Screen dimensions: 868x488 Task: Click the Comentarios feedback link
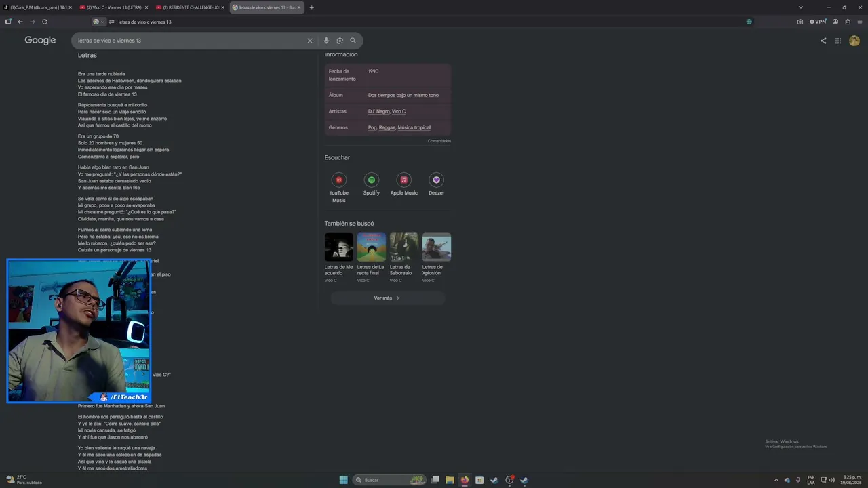coord(439,141)
